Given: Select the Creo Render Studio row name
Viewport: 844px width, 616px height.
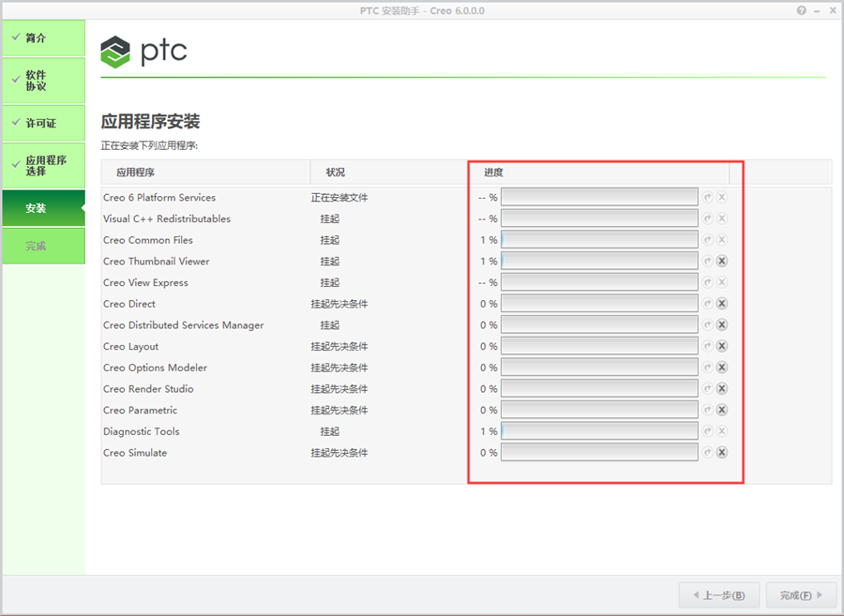Looking at the screenshot, I should [x=148, y=388].
